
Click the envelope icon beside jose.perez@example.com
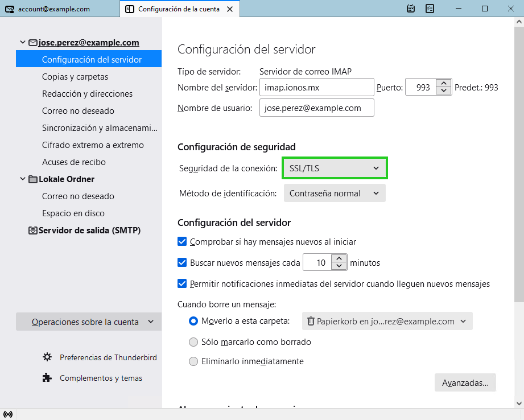(33, 43)
